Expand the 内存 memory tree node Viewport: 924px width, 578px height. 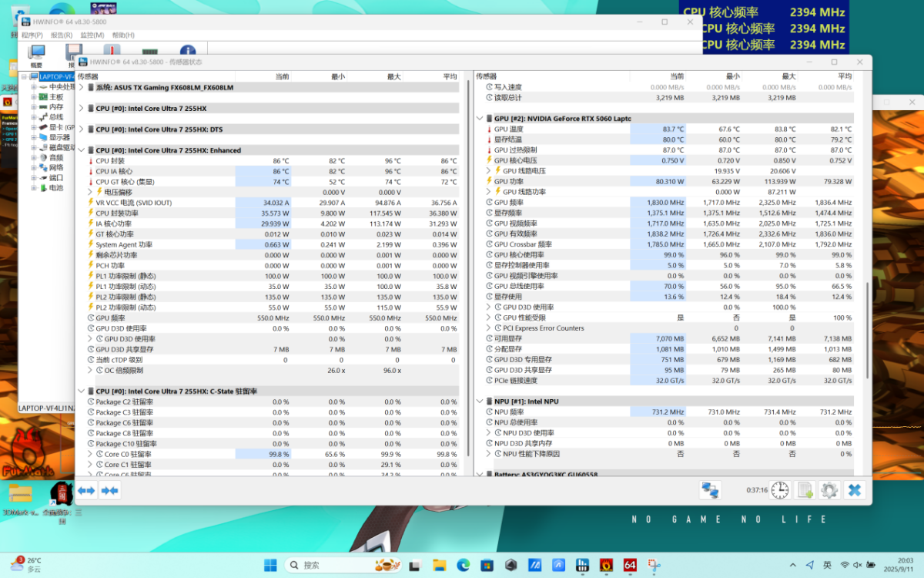tap(34, 107)
